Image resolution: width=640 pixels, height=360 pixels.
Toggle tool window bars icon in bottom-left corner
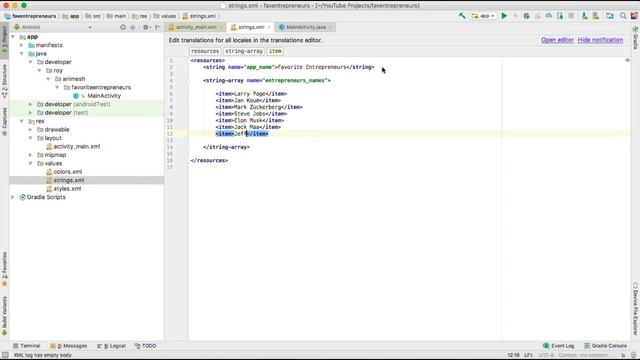(x=5, y=355)
